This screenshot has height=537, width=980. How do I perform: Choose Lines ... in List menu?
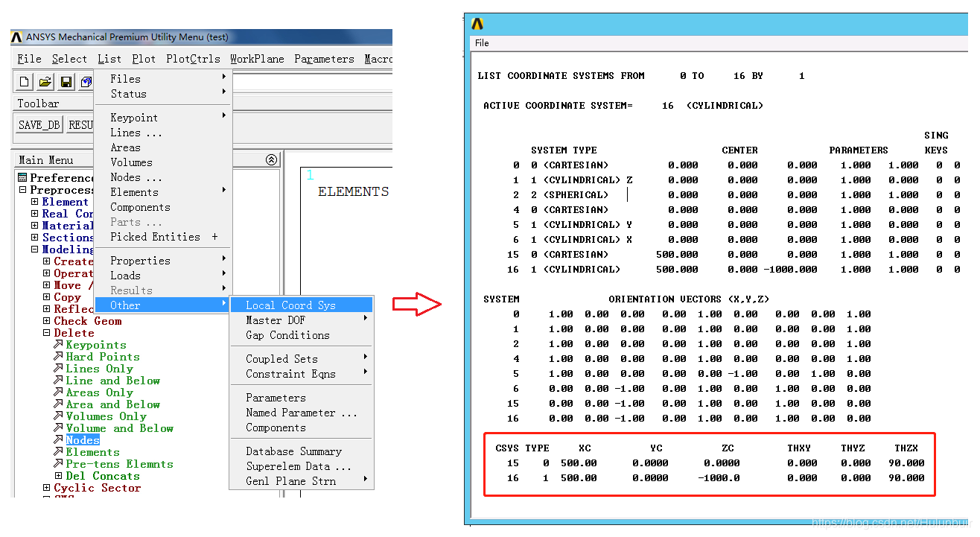(x=163, y=133)
